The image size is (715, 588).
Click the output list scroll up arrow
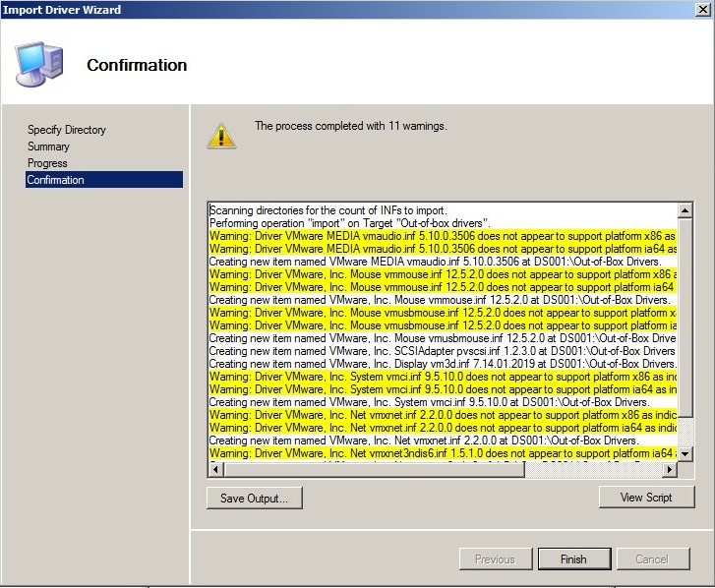[x=685, y=211]
